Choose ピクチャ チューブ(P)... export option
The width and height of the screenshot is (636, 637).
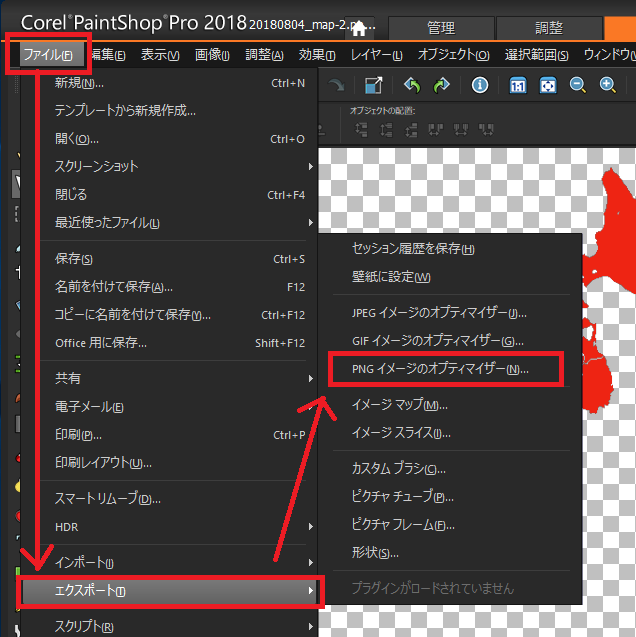pyautogui.click(x=451, y=497)
